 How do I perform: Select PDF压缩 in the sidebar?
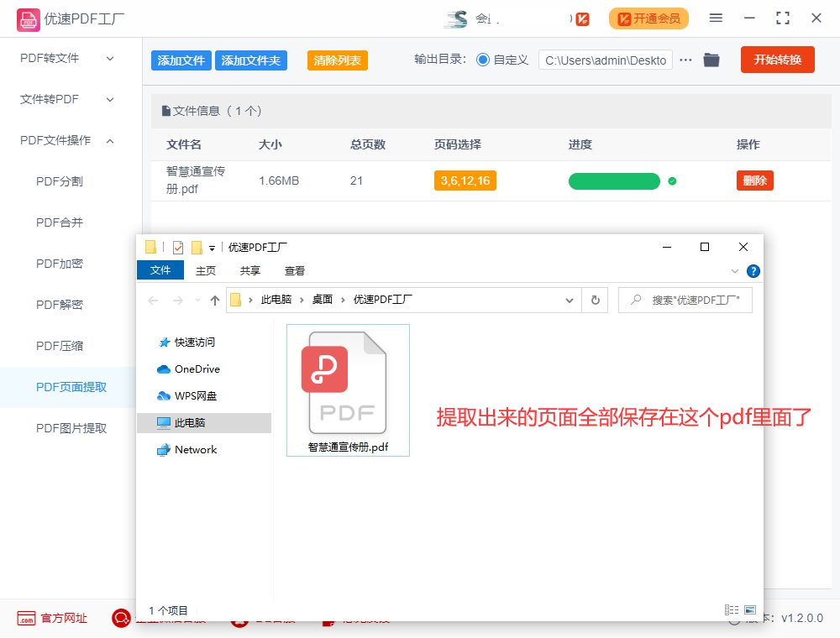point(60,347)
